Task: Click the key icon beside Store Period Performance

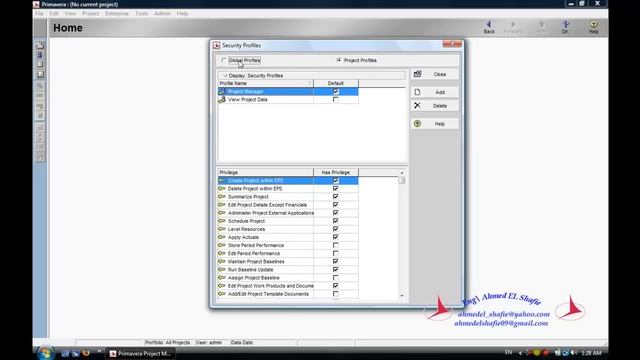Action: [222, 245]
